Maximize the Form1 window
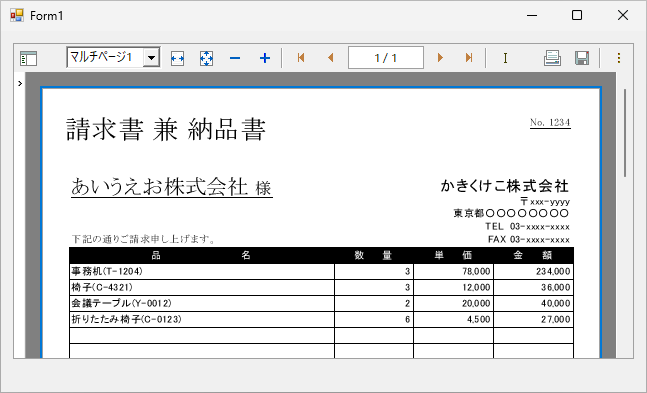Viewport: 647px width, 393px height. 577,15
